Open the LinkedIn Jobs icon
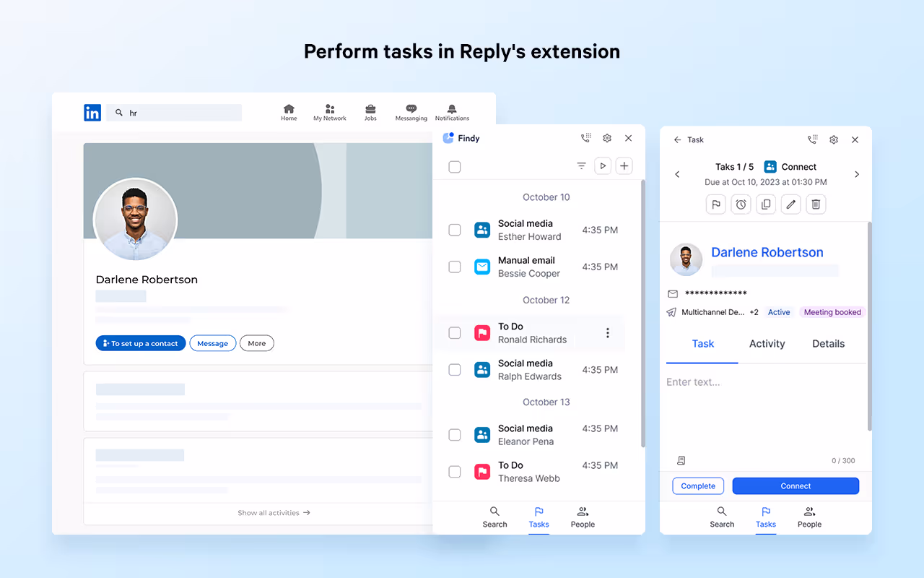 [x=370, y=113]
